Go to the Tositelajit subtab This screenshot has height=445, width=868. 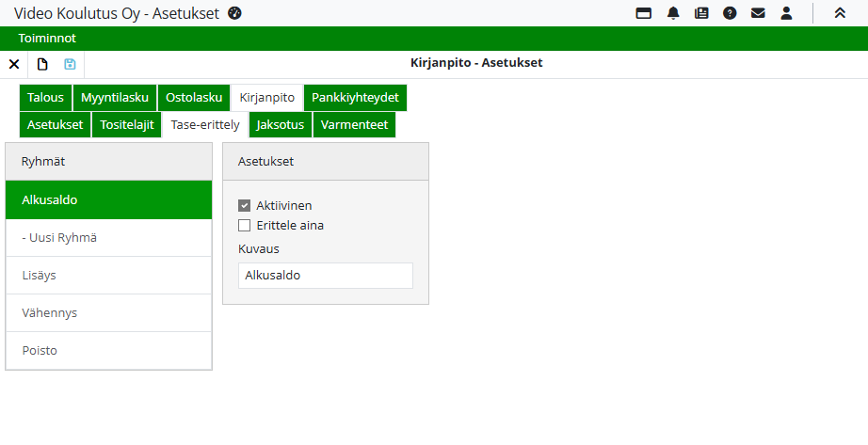pos(126,125)
